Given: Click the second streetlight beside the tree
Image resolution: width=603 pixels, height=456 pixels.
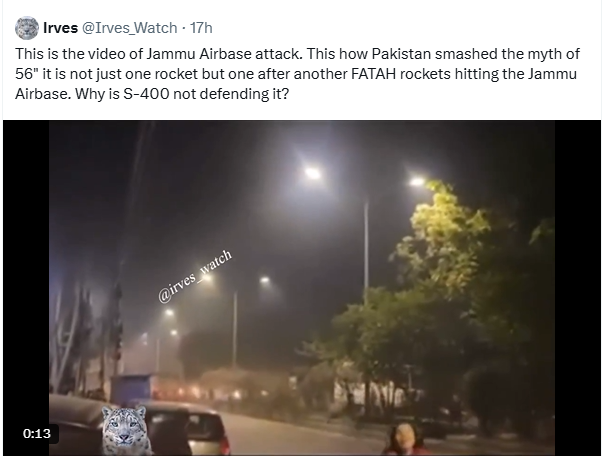Looking at the screenshot, I should pyautogui.click(x=416, y=182).
